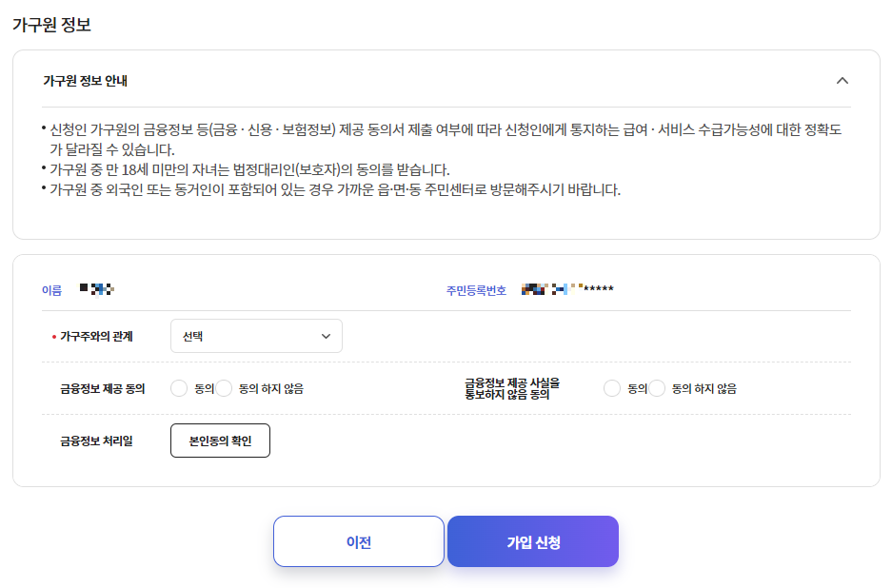Click the masked name beside 이름
Screen dimensions: 892x588
point(98,288)
